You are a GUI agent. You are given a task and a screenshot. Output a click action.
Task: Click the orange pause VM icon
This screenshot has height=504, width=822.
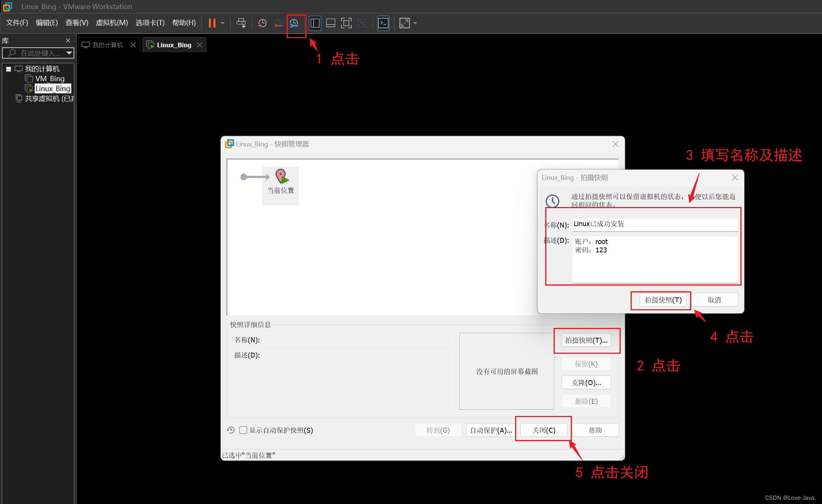coord(212,23)
